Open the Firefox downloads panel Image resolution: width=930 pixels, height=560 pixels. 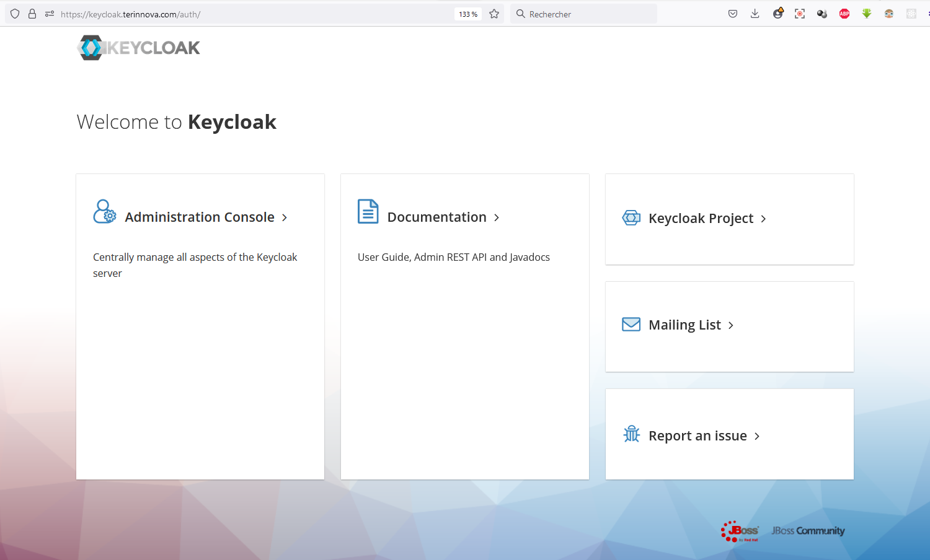pyautogui.click(x=755, y=14)
